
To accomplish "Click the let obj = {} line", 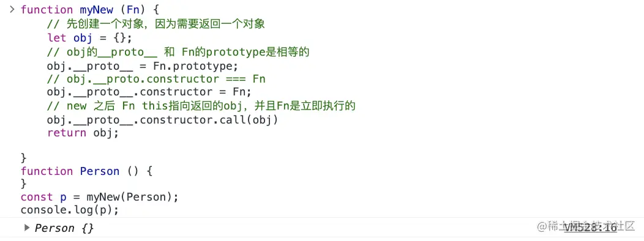I will pyautogui.click(x=89, y=38).
